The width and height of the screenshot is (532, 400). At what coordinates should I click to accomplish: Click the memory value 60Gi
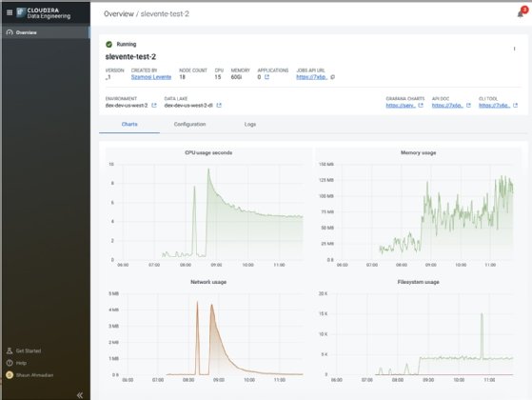(236, 77)
